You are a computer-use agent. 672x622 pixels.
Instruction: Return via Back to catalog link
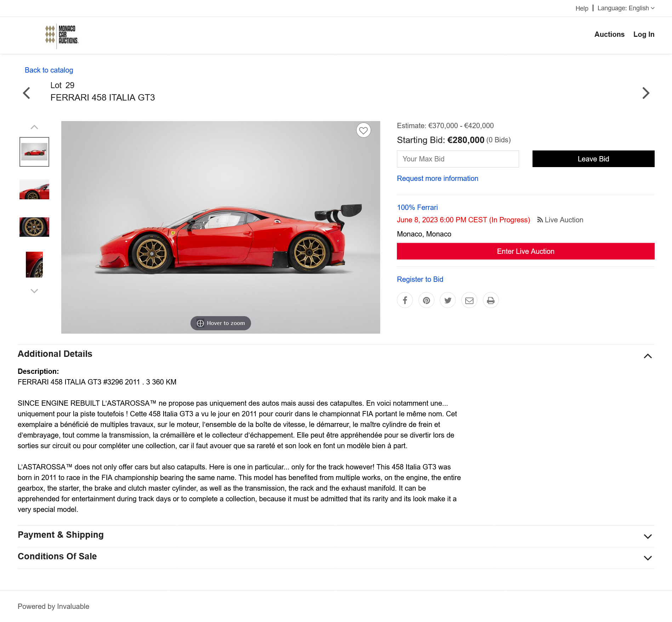point(49,70)
